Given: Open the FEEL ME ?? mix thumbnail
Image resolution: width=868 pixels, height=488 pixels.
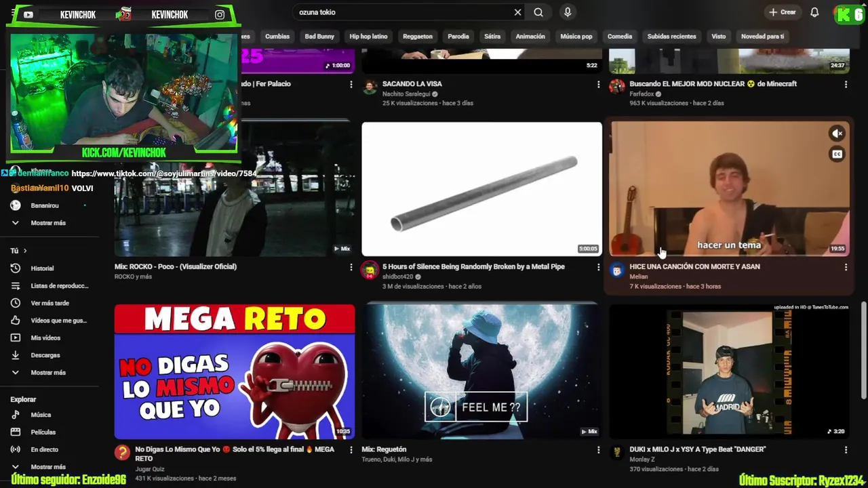Looking at the screenshot, I should point(481,371).
